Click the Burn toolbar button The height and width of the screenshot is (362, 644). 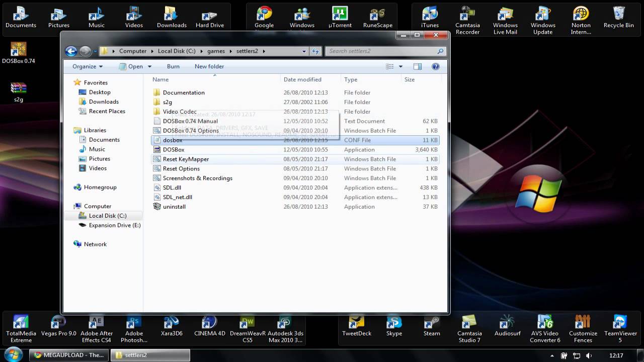pyautogui.click(x=173, y=66)
